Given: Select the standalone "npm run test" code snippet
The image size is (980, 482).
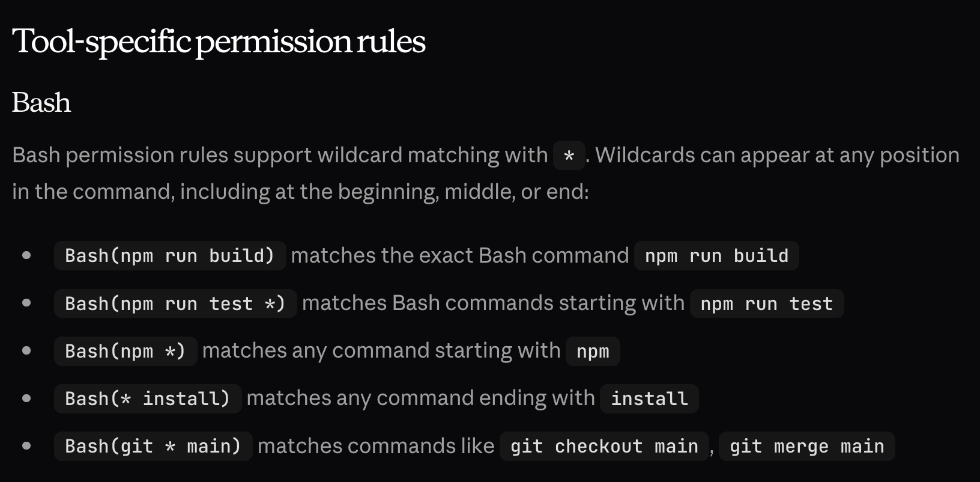Looking at the screenshot, I should [766, 304].
